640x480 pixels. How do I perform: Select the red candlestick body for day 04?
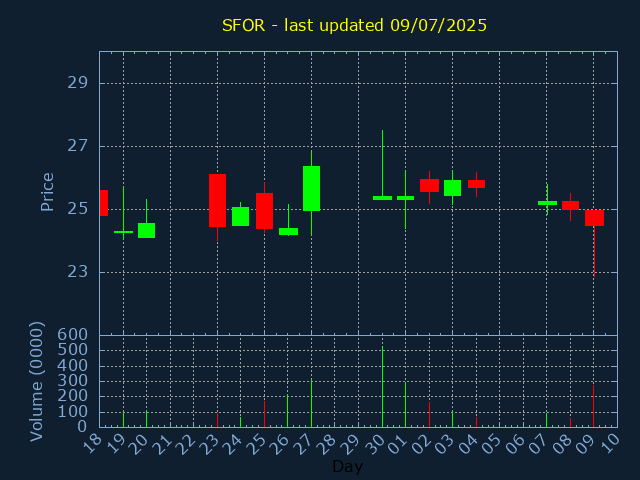(x=476, y=184)
